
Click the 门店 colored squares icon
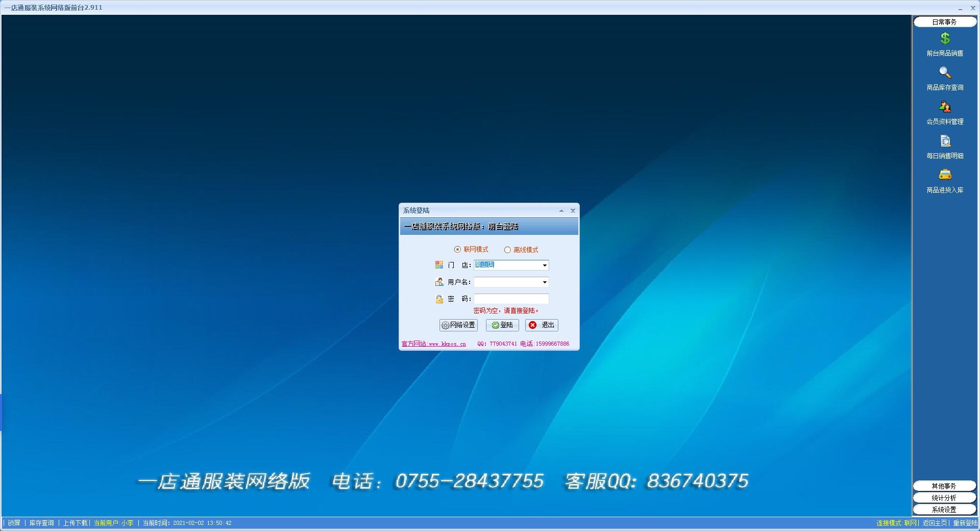(x=439, y=265)
